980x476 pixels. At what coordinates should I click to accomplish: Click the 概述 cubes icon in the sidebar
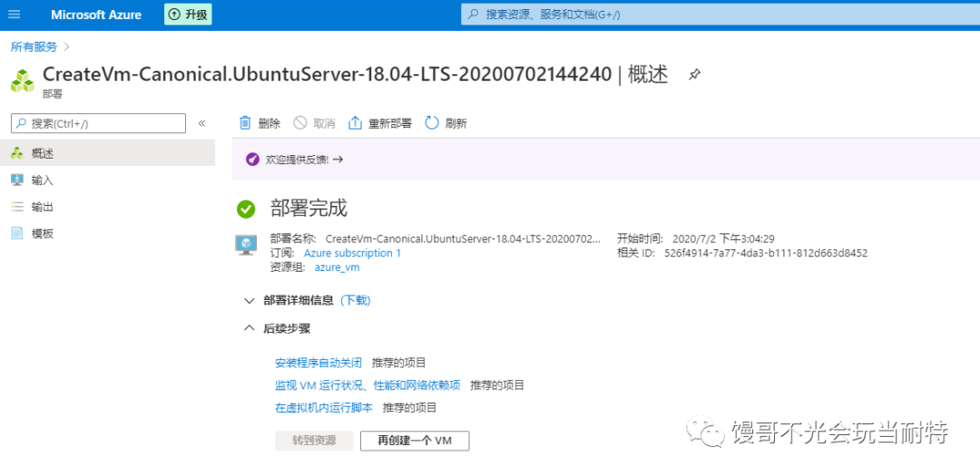pos(17,153)
